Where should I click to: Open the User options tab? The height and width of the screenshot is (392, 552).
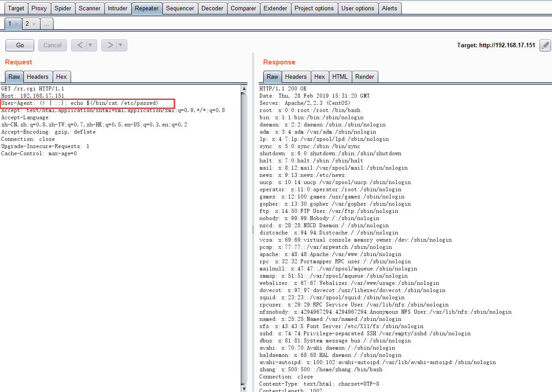click(358, 8)
